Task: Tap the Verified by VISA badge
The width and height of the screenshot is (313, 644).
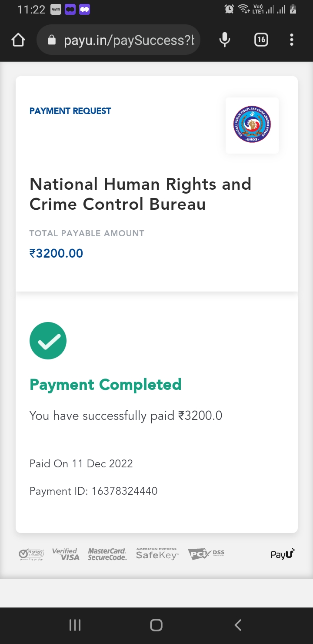Action: pos(66,554)
